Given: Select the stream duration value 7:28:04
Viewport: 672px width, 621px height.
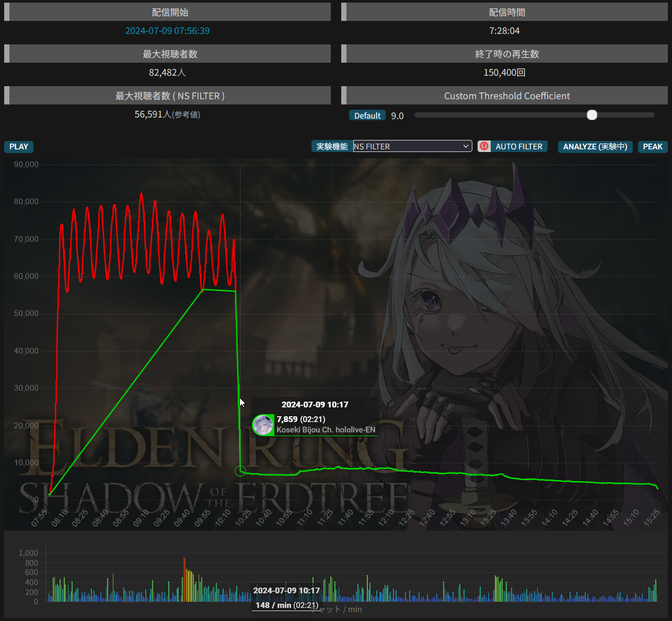Looking at the screenshot, I should 504,31.
